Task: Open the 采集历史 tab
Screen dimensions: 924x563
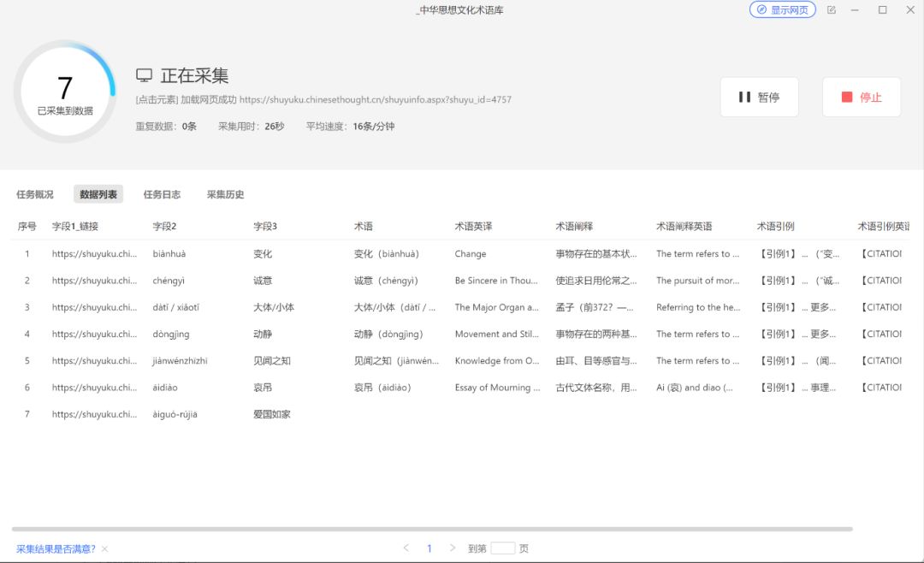Action: click(225, 194)
